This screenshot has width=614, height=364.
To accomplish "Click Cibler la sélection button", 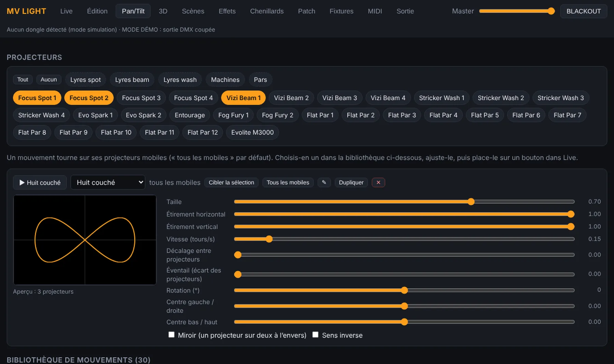I will tap(231, 182).
